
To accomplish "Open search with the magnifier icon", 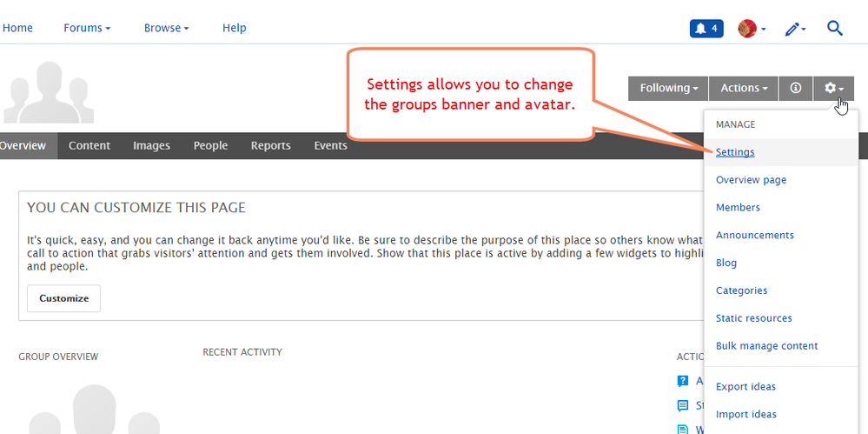I will 835,28.
